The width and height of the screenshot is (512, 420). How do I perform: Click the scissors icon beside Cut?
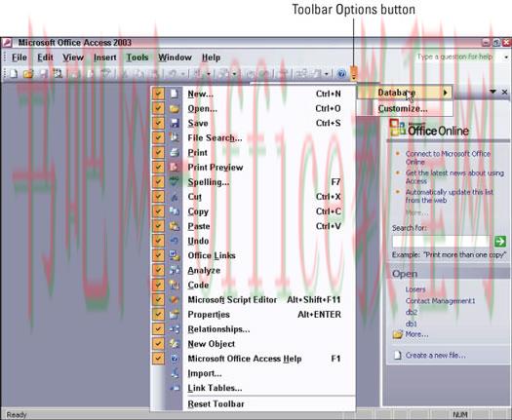pos(175,197)
